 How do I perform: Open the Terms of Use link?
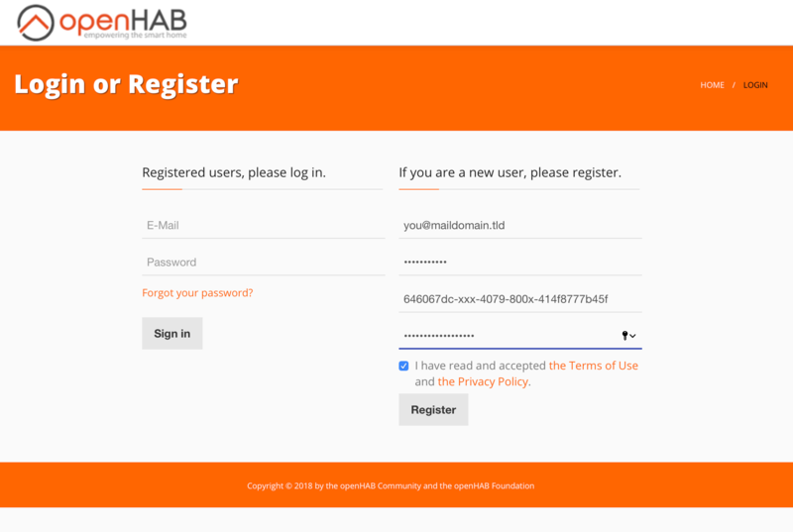[x=593, y=366]
